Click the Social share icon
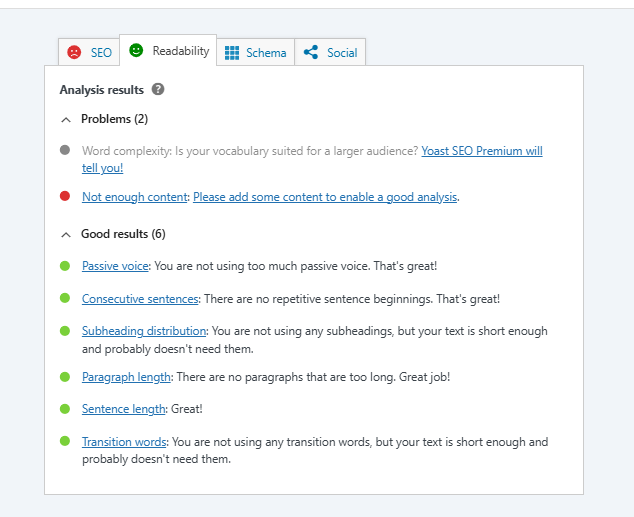The width and height of the screenshot is (634, 517). pos(311,53)
